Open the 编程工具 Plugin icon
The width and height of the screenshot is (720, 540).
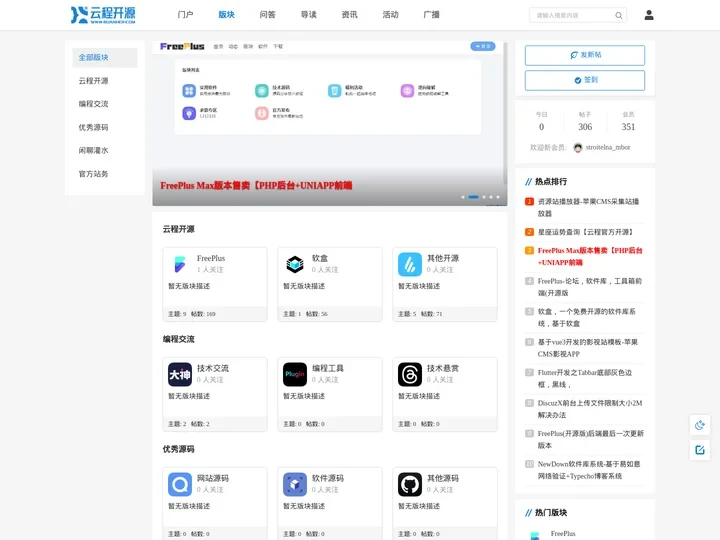tap(295, 374)
